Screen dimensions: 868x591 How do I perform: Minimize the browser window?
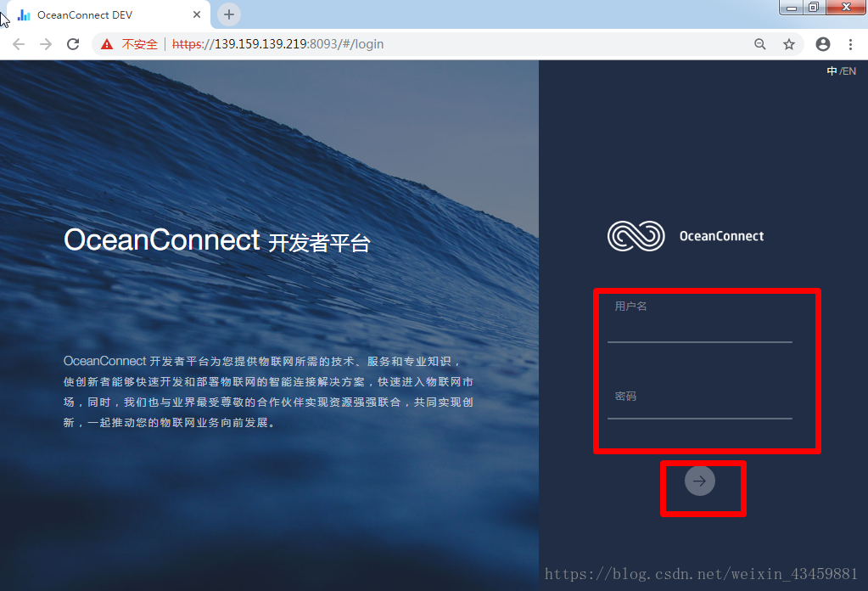[792, 7]
